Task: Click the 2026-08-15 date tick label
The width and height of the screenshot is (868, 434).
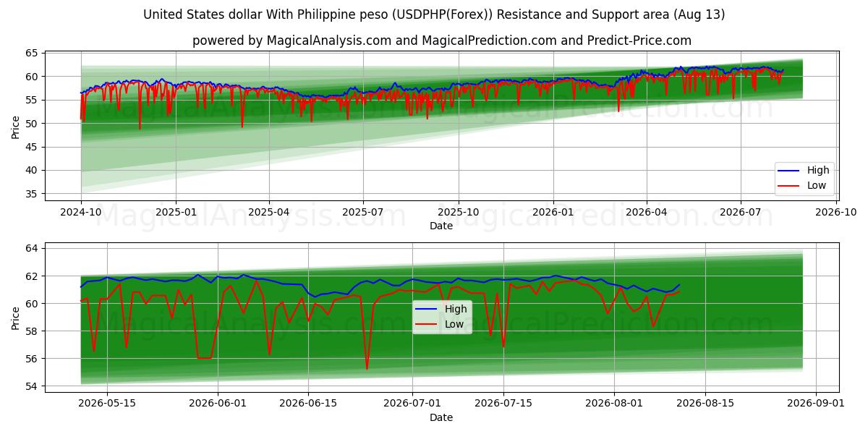Action: coord(705,404)
